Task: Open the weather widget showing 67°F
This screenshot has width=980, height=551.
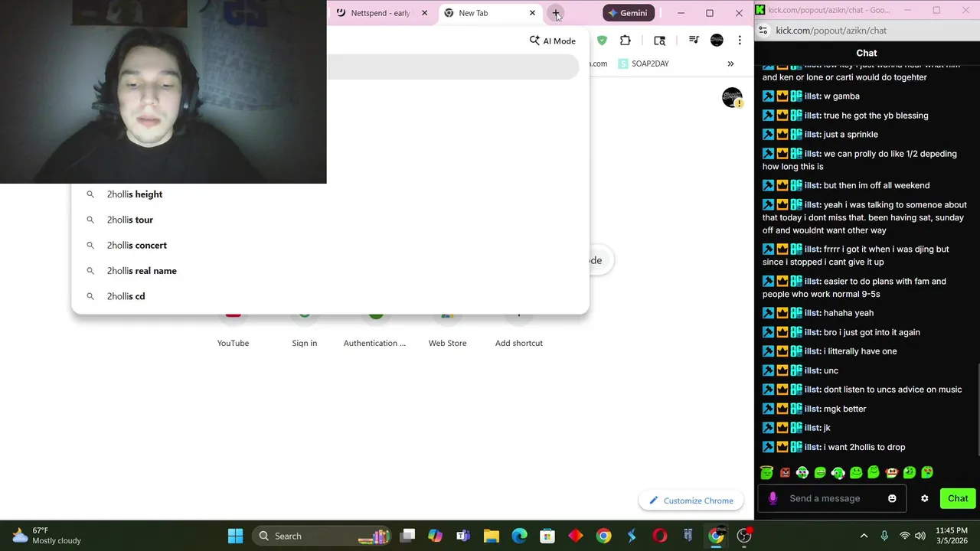Action: pyautogui.click(x=46, y=536)
